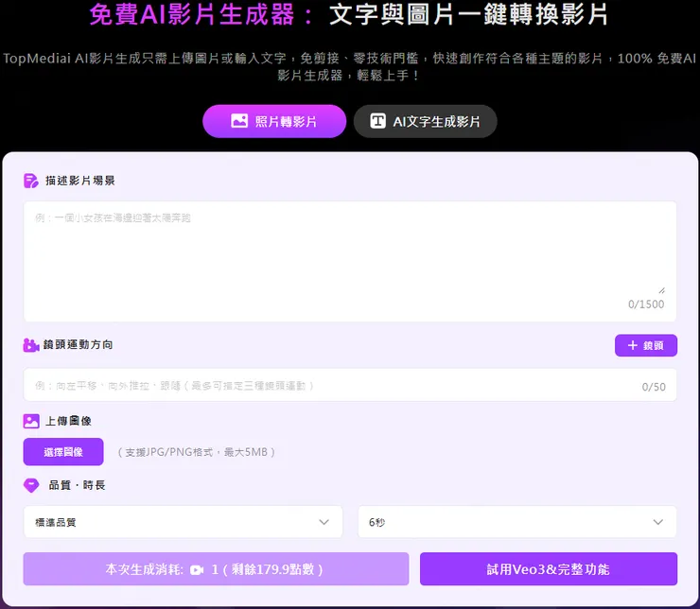This screenshot has height=609, width=700.
Task: Open the 標準品質 quality dropdown
Action: point(183,522)
